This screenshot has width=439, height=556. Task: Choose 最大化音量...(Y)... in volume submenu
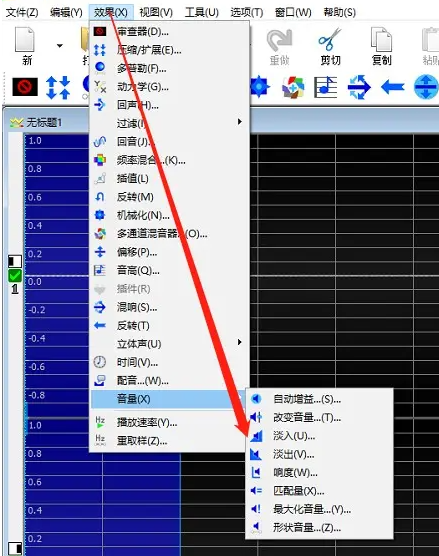click(319, 510)
